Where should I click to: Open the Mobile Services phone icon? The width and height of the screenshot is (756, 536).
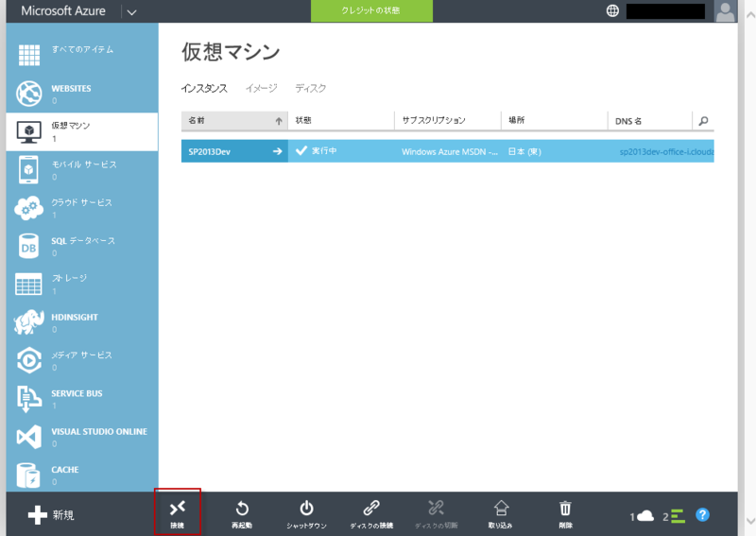tap(29, 169)
